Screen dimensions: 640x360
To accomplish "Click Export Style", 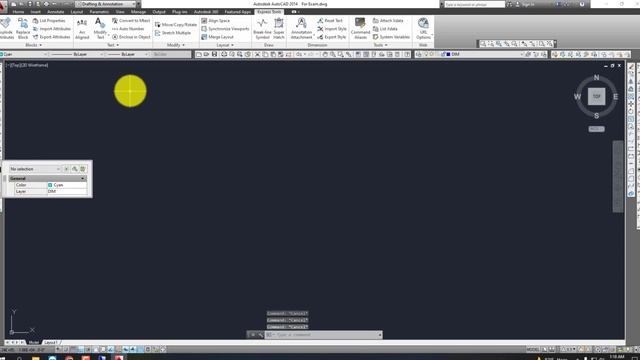I will coord(332,37).
